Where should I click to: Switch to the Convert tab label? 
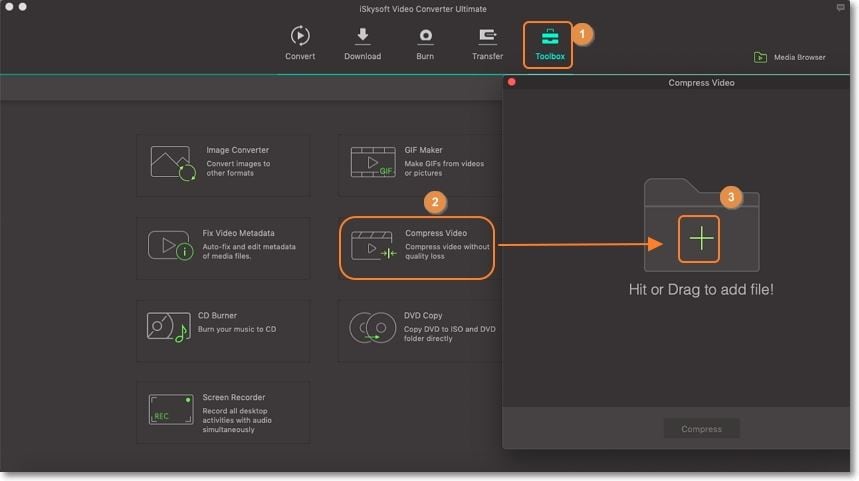pyautogui.click(x=300, y=56)
